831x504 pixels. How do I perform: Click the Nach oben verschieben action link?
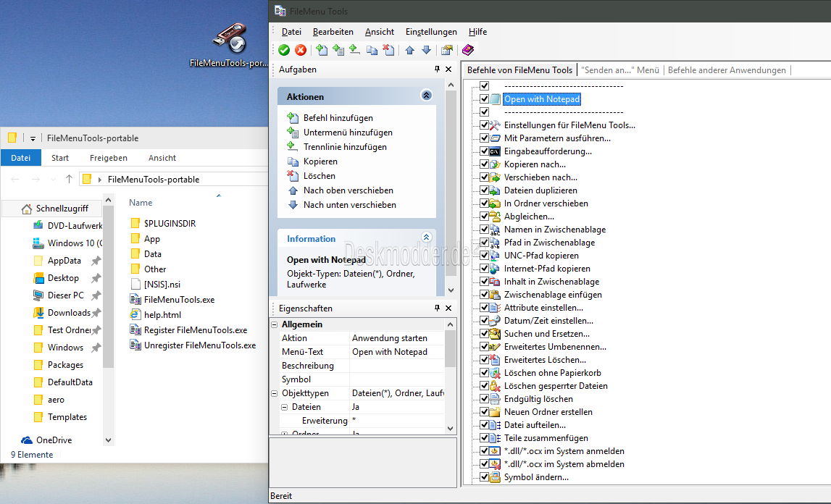(348, 190)
